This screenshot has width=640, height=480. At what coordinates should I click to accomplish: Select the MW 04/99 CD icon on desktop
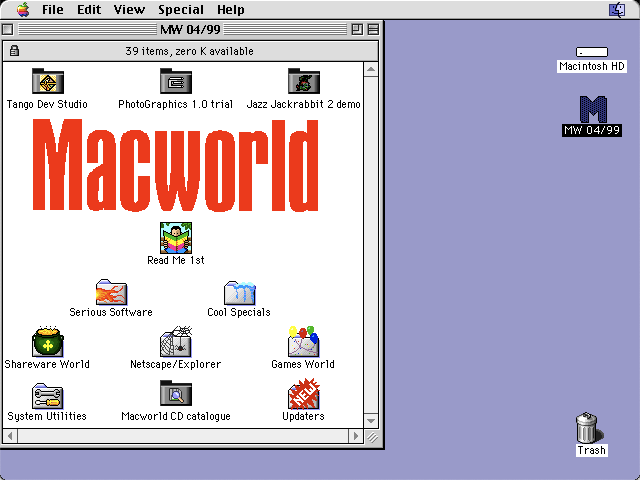tap(593, 109)
